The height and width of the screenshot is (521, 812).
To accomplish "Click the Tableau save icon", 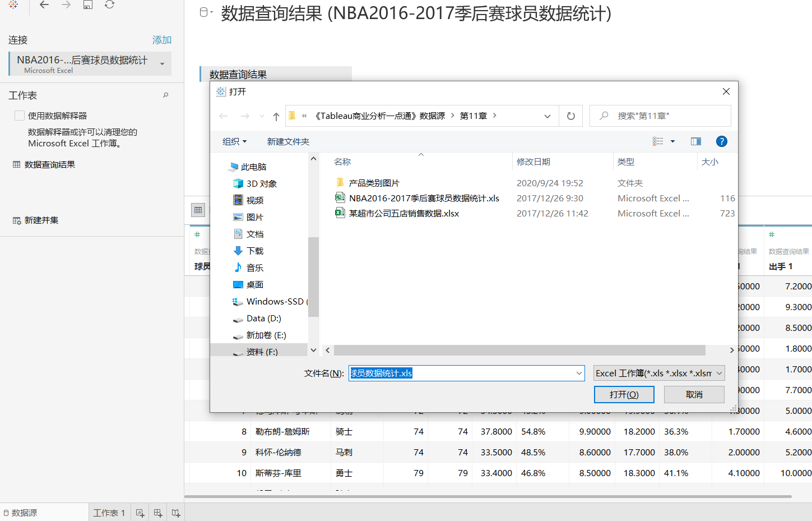I will tap(88, 4).
